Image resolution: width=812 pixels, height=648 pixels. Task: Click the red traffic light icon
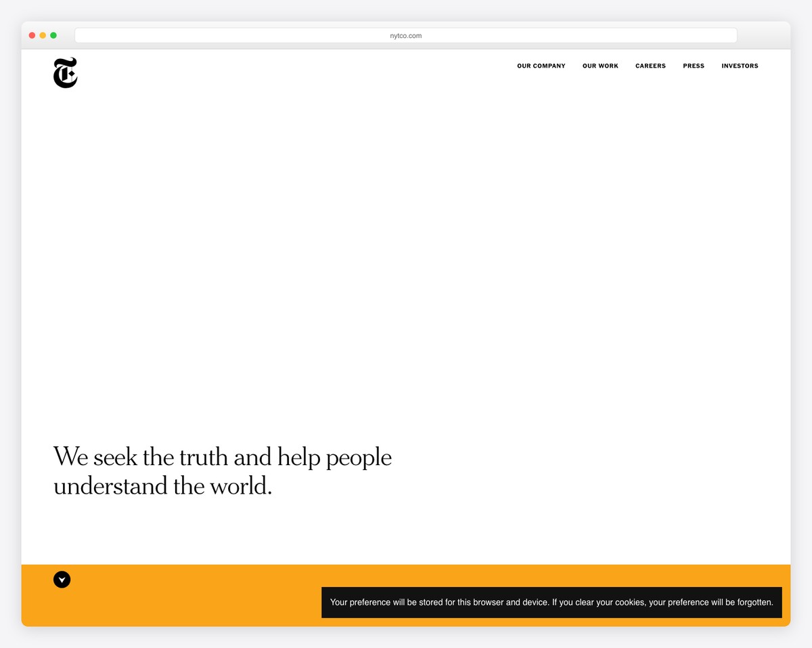(x=31, y=35)
